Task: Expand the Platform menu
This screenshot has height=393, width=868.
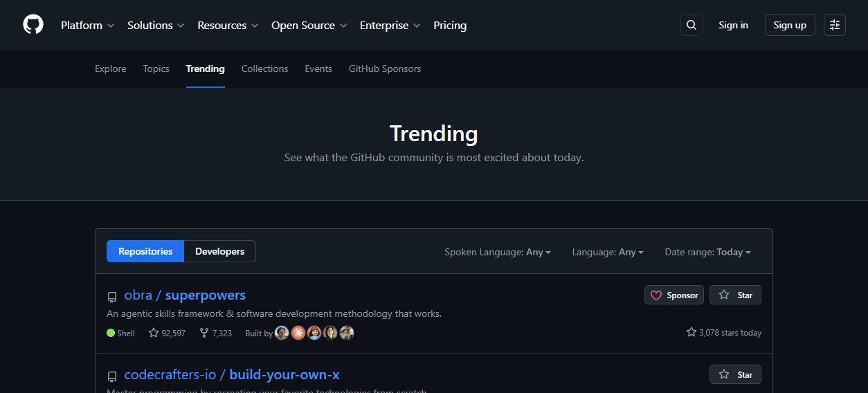Action: coord(87,25)
